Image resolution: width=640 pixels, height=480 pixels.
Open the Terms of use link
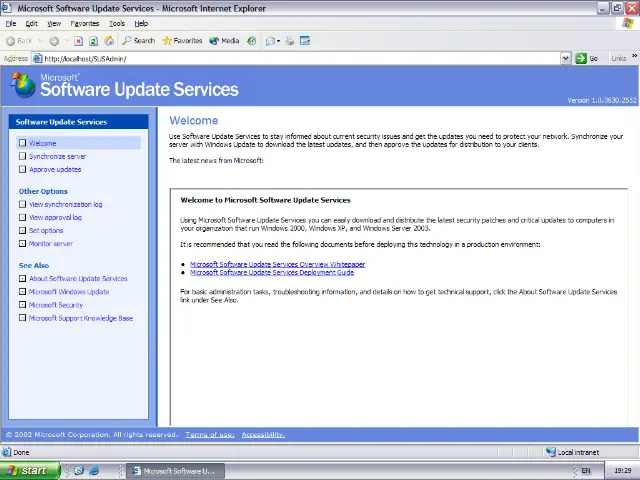pos(210,435)
